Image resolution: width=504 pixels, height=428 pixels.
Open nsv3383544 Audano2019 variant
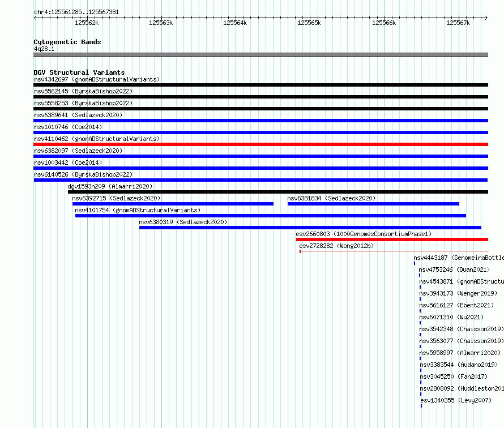[459, 365]
